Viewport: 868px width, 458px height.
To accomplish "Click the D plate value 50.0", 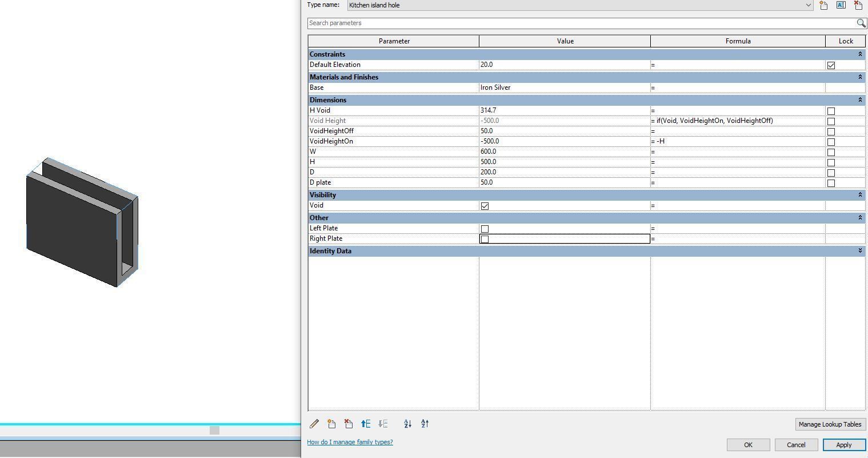I will coord(565,182).
